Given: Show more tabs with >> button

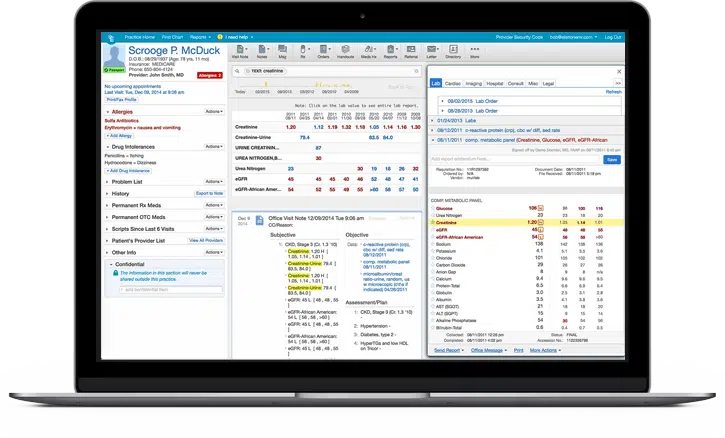Looking at the screenshot, I should (x=618, y=83).
